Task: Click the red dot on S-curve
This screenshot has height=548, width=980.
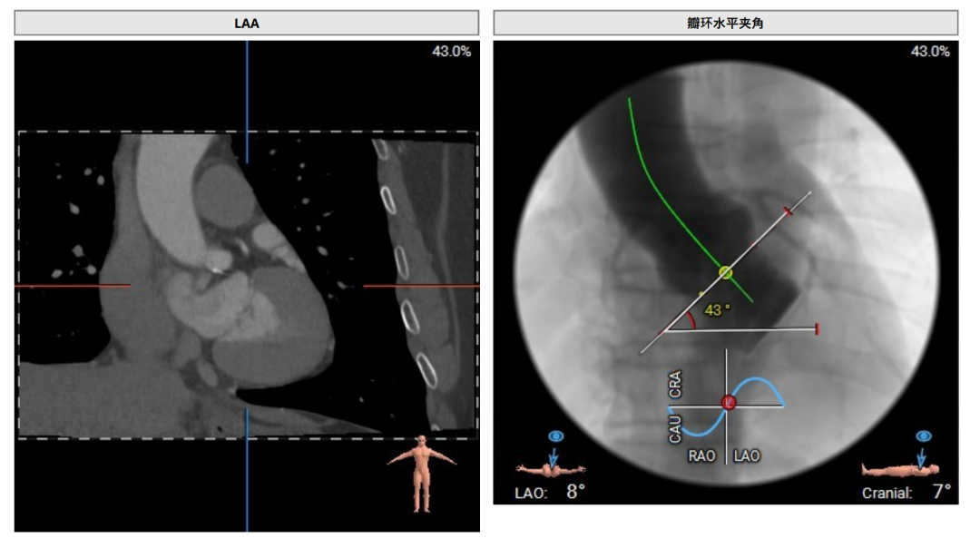Action: click(728, 403)
